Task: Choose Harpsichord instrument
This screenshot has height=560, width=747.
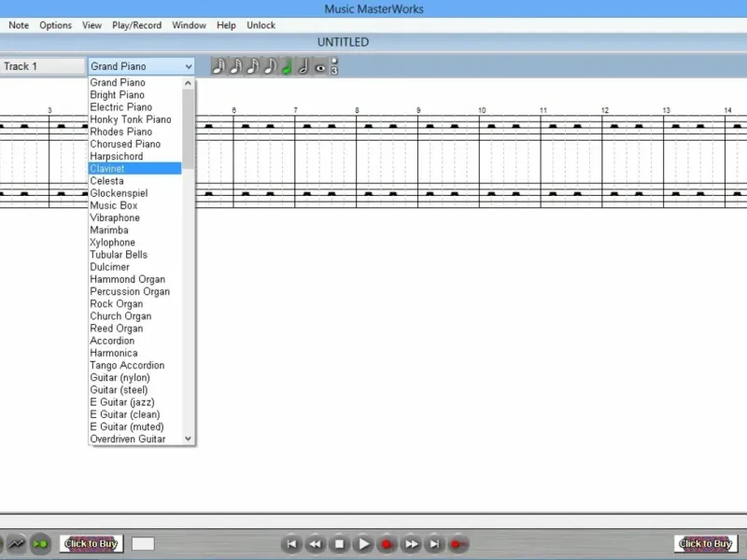Action: pyautogui.click(x=134, y=156)
